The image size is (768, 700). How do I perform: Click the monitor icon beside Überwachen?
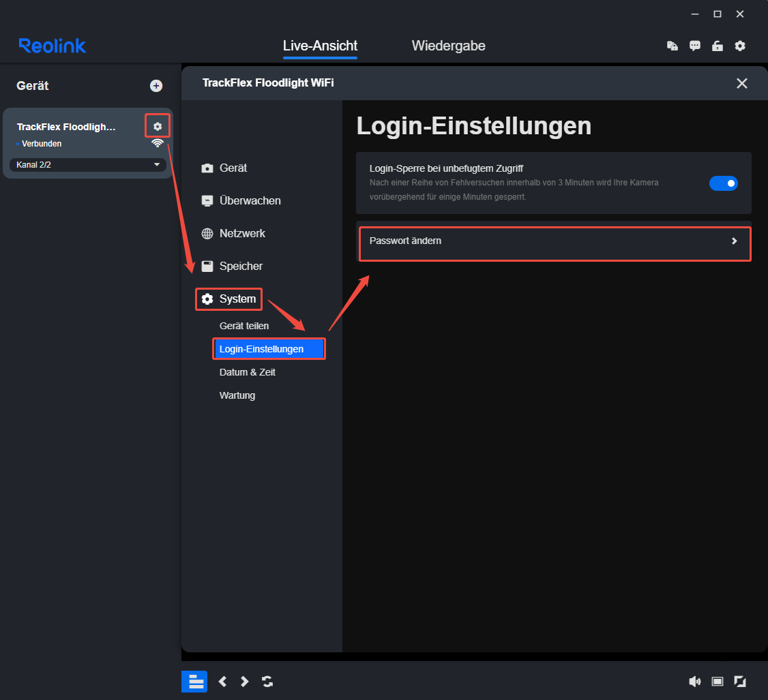pos(207,200)
